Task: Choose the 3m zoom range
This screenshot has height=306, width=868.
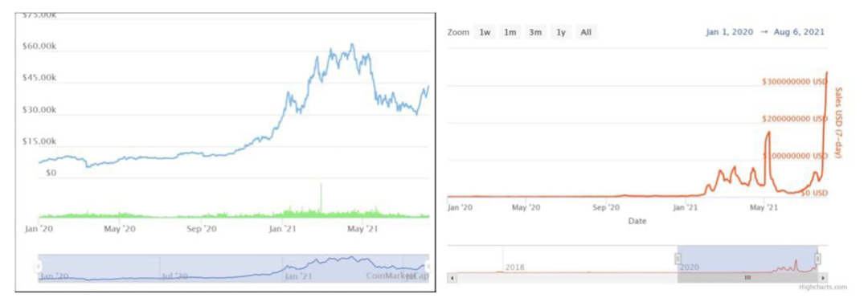Action: (x=534, y=33)
